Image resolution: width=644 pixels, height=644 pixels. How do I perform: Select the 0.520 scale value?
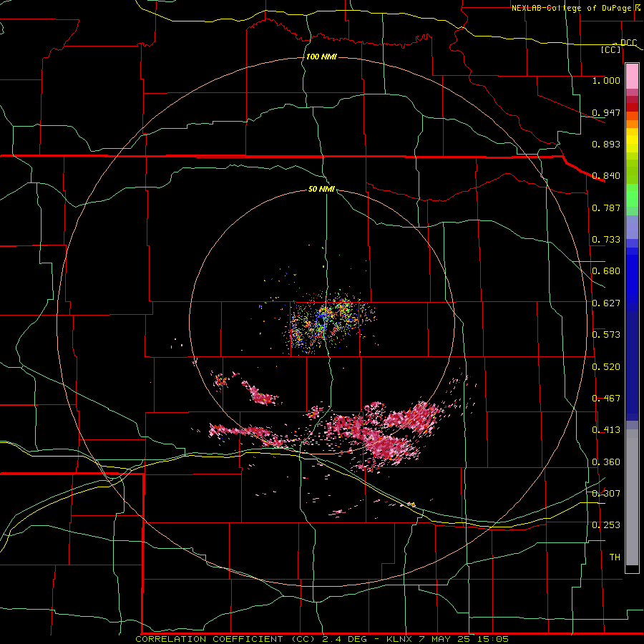(606, 367)
